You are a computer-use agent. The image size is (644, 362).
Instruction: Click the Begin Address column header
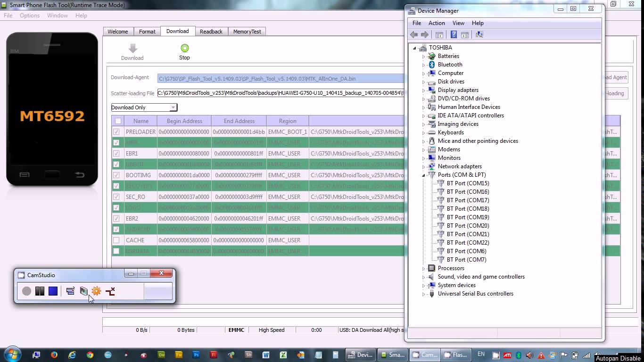(184, 121)
